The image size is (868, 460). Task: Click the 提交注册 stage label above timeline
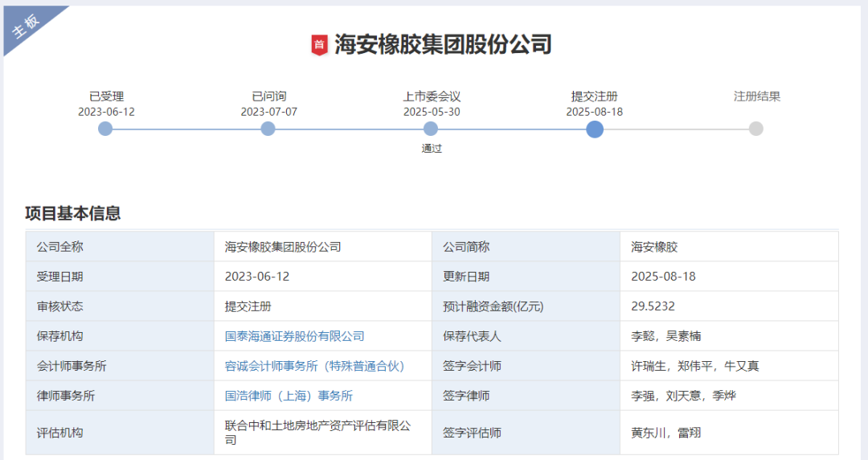coord(595,97)
